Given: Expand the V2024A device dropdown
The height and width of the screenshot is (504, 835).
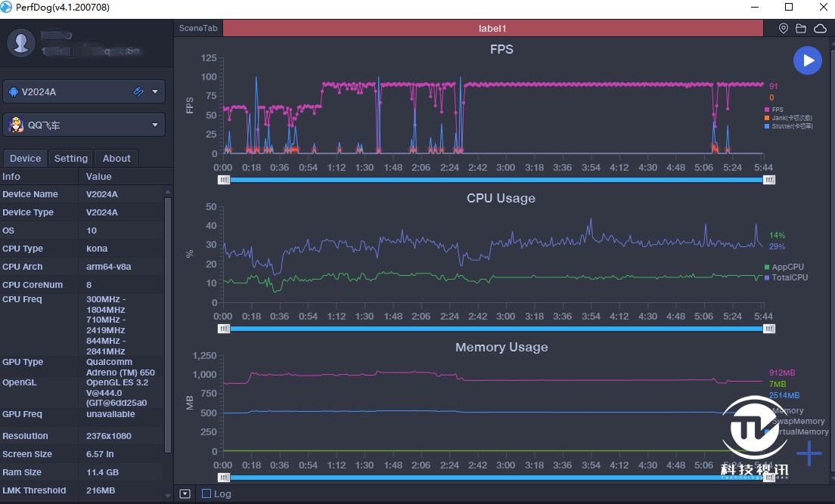Looking at the screenshot, I should coord(155,92).
